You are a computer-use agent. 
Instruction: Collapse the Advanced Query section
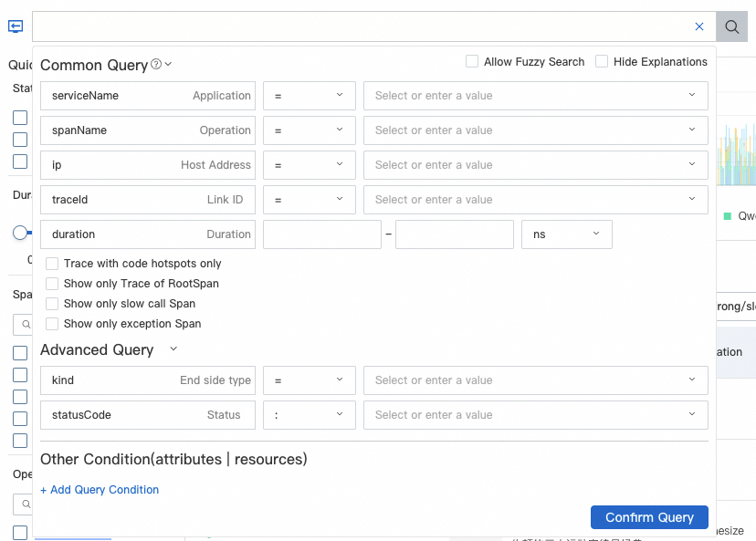[x=173, y=349]
